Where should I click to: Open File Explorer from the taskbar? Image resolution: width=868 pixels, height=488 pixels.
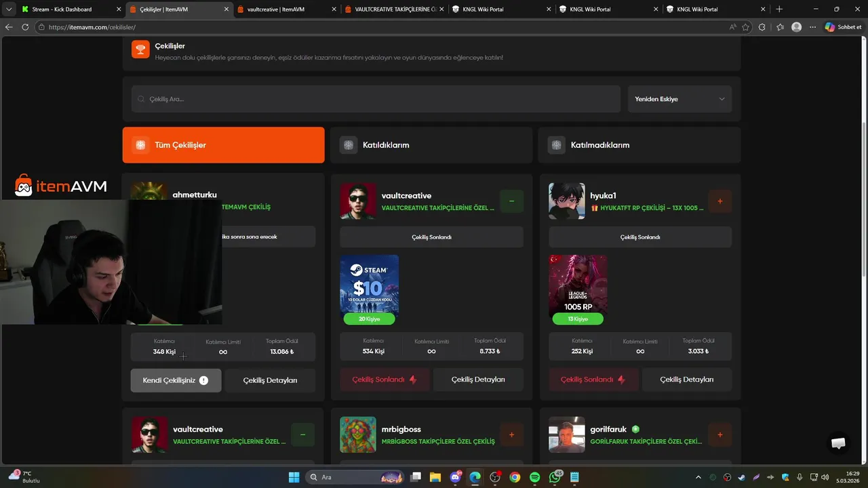click(x=435, y=477)
